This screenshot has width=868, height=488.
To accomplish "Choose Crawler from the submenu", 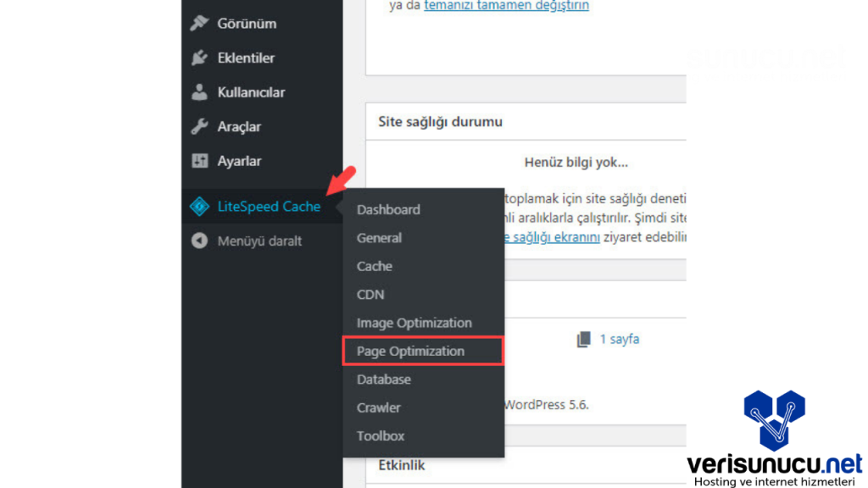I will point(378,408).
